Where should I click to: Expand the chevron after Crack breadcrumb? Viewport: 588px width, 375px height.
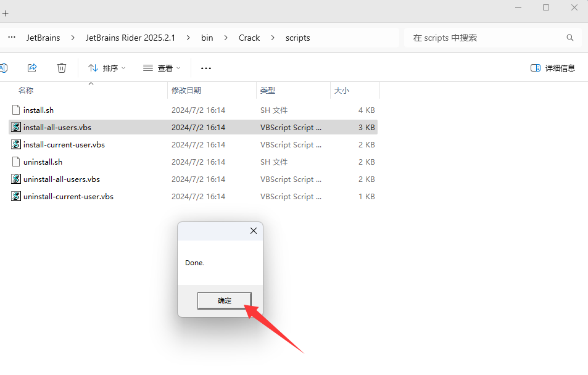pos(273,38)
